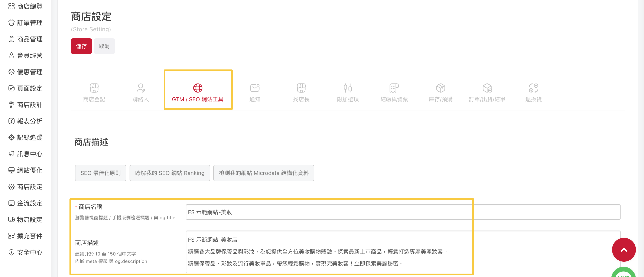Click the 物流設定 truck icon

coord(12,219)
